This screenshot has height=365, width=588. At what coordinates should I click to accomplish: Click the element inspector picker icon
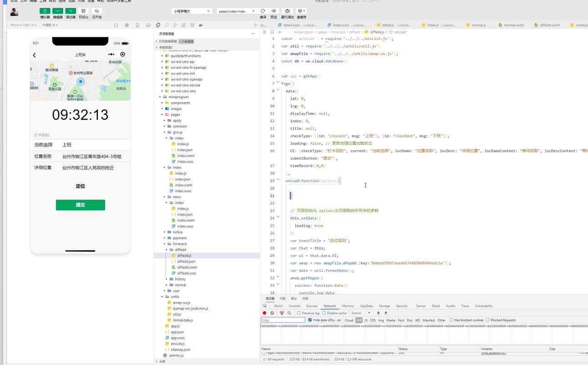pos(265,306)
